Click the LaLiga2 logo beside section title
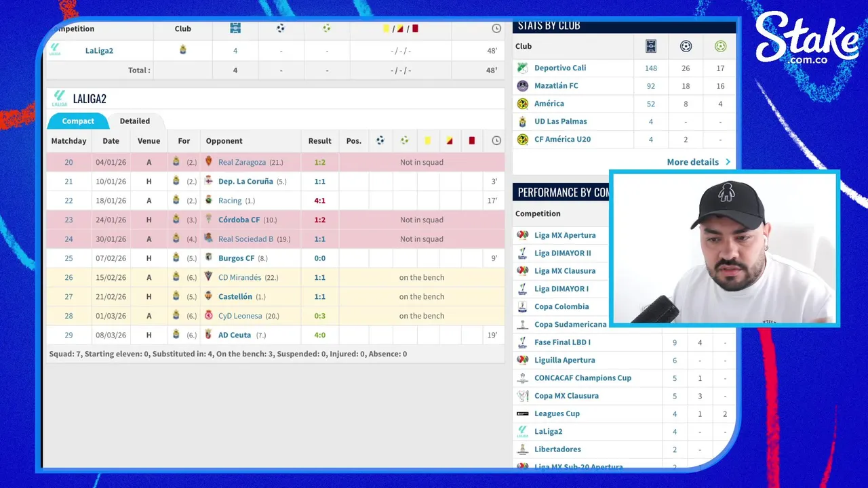This screenshot has width=868, height=488. pyautogui.click(x=60, y=99)
